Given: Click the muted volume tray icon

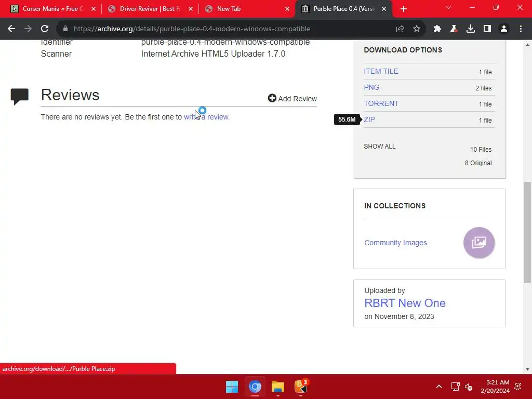Looking at the screenshot, I should (469, 387).
